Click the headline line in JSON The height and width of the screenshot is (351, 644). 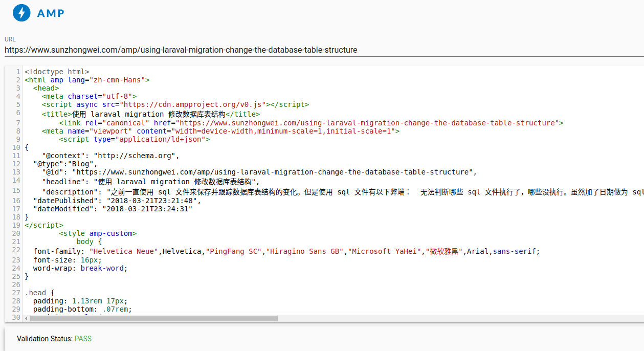click(x=151, y=182)
